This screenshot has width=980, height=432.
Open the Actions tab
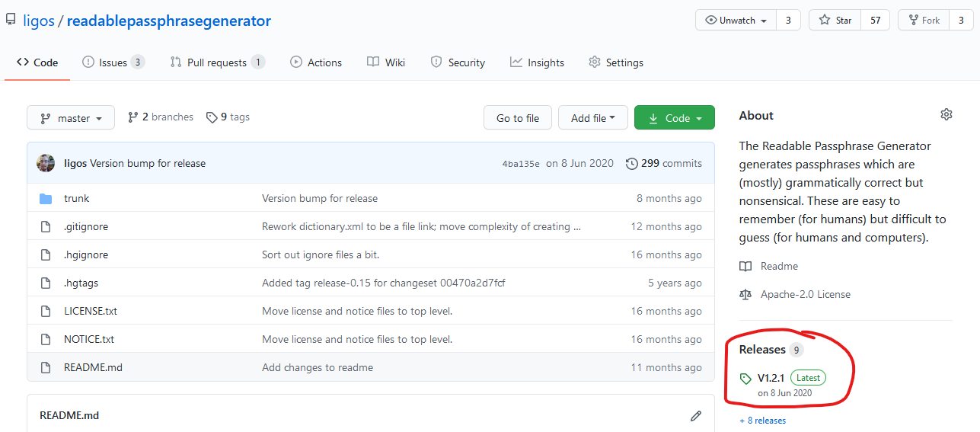[316, 62]
